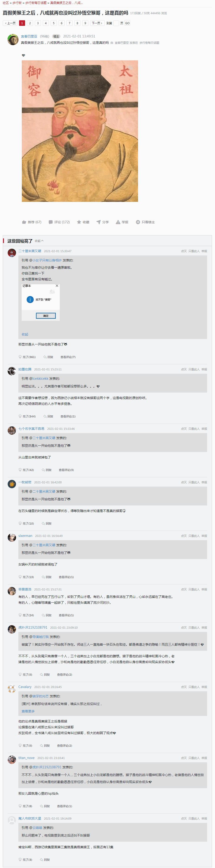Toggle 只看此人 for 七个名字真不容易
The width and height of the screenshot is (215, 868).
tap(194, 429)
